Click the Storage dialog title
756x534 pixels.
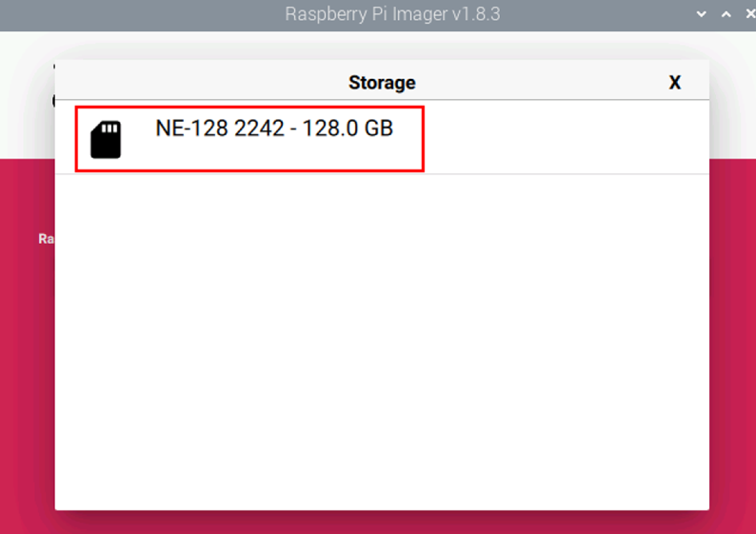382,83
